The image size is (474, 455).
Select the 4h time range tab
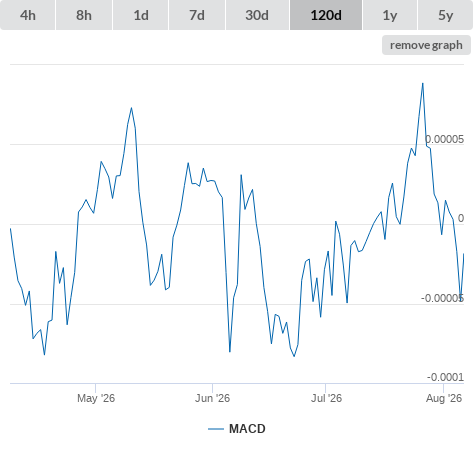coord(28,15)
